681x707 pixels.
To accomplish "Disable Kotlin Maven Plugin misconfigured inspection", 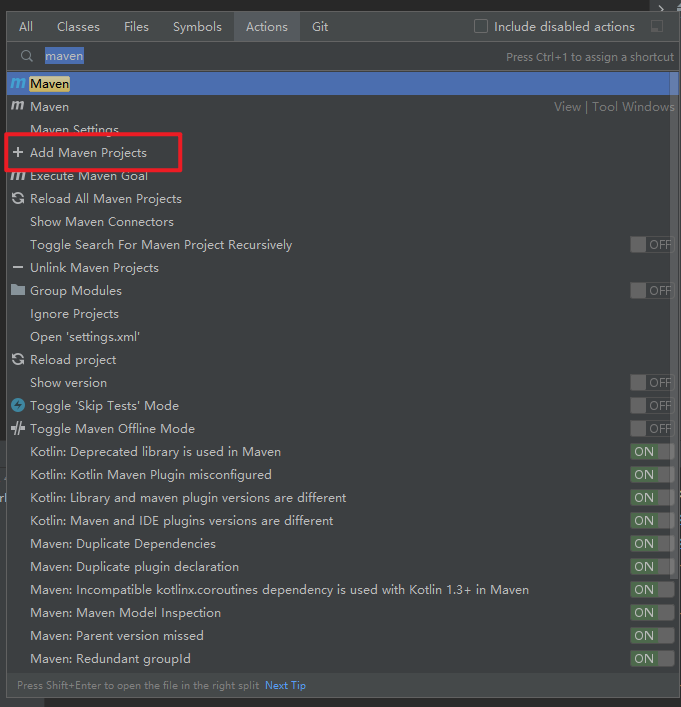I will click(x=651, y=475).
